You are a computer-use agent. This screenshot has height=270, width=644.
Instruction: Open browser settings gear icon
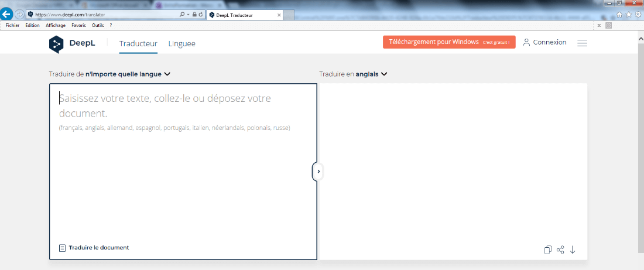coord(638,15)
